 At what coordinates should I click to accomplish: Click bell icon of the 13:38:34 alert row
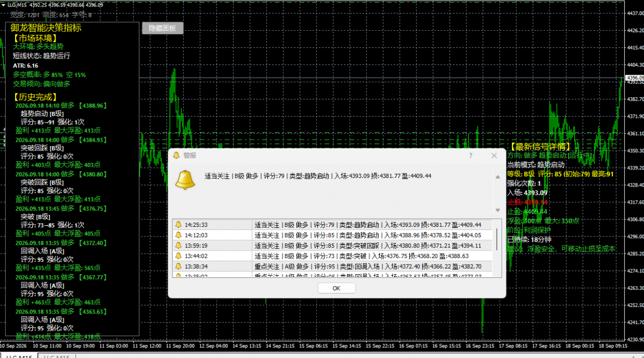(178, 266)
